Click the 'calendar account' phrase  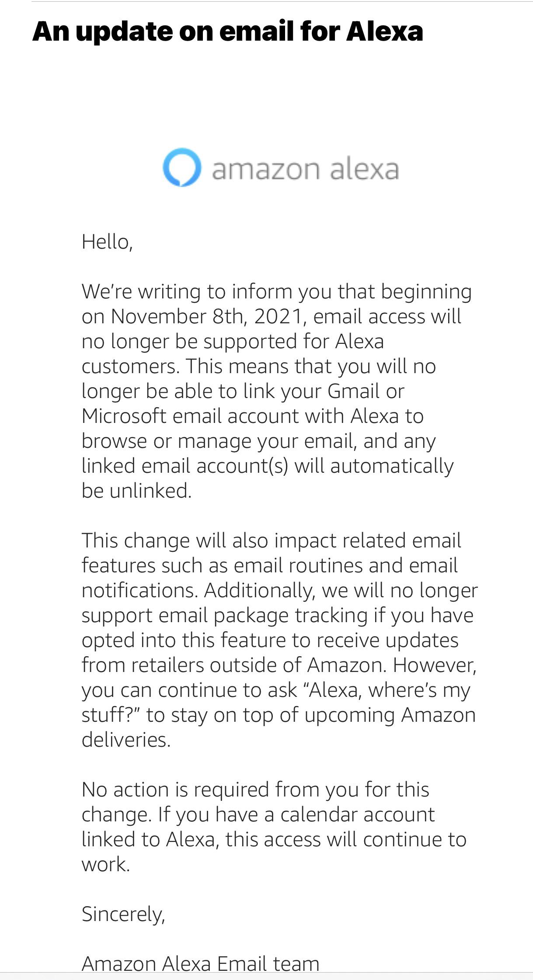[x=358, y=814]
